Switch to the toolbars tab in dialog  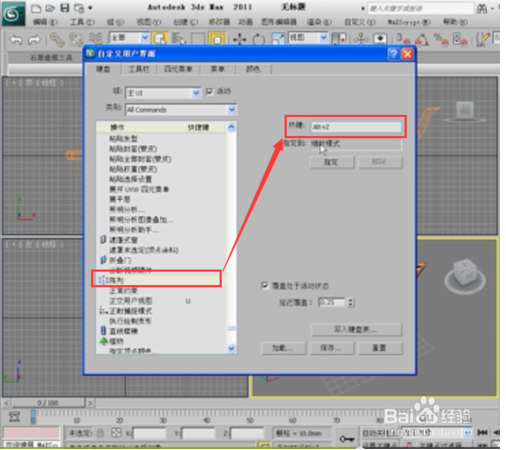coord(139,69)
